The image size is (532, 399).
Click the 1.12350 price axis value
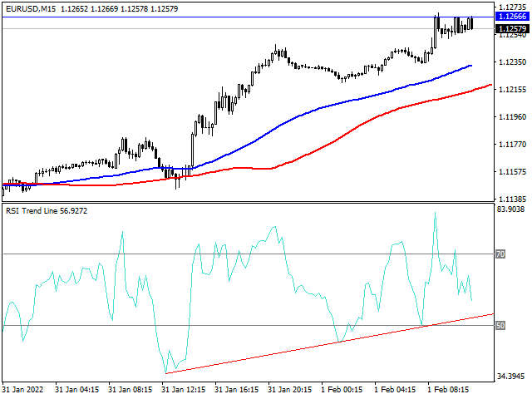tap(512, 62)
